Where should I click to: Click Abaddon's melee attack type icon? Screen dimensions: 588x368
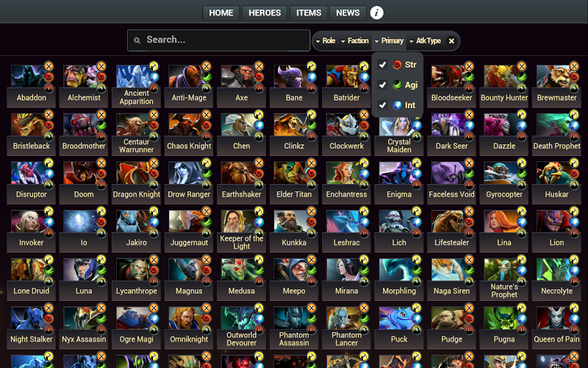click(x=49, y=66)
